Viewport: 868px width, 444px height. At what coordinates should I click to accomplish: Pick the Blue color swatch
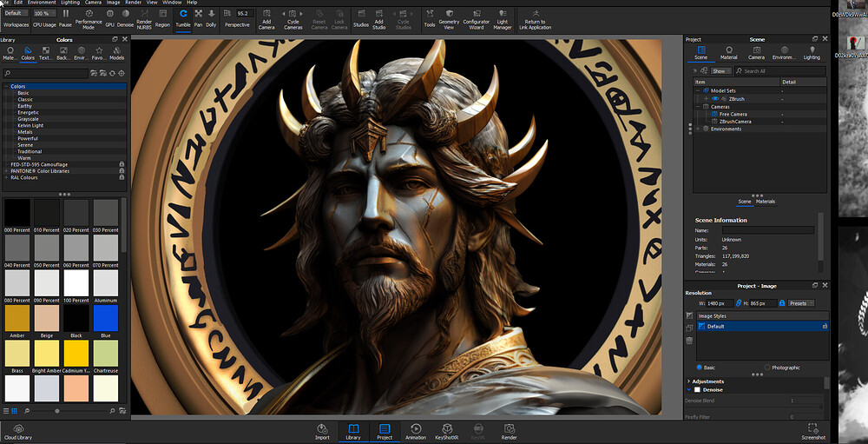(105, 318)
